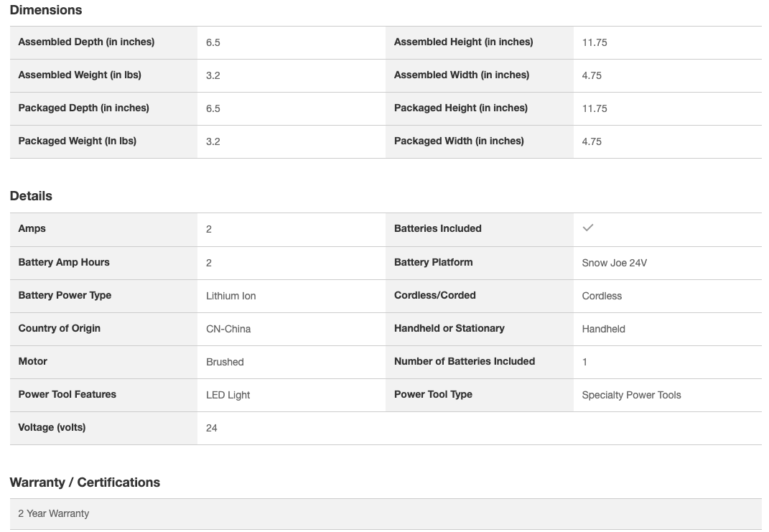Click the Snow Joe 24V value
769x532 pixels.
click(x=614, y=263)
